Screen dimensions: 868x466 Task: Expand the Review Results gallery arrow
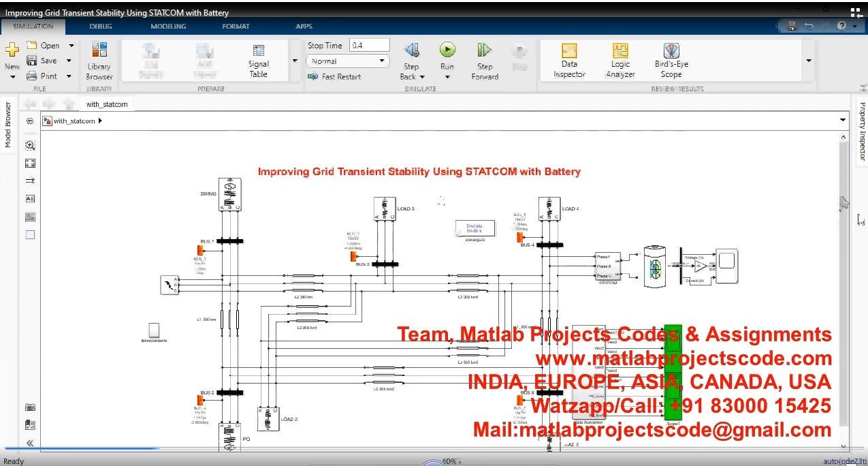[809, 61]
